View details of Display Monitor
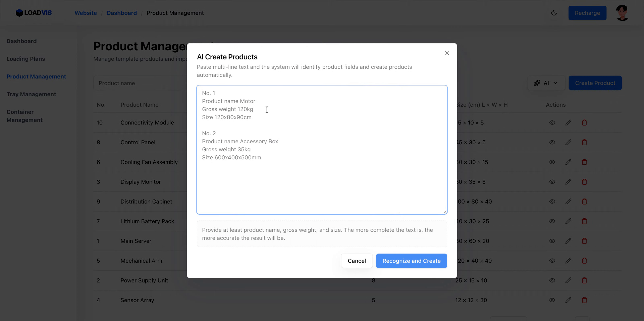644x321 pixels. pyautogui.click(x=552, y=182)
